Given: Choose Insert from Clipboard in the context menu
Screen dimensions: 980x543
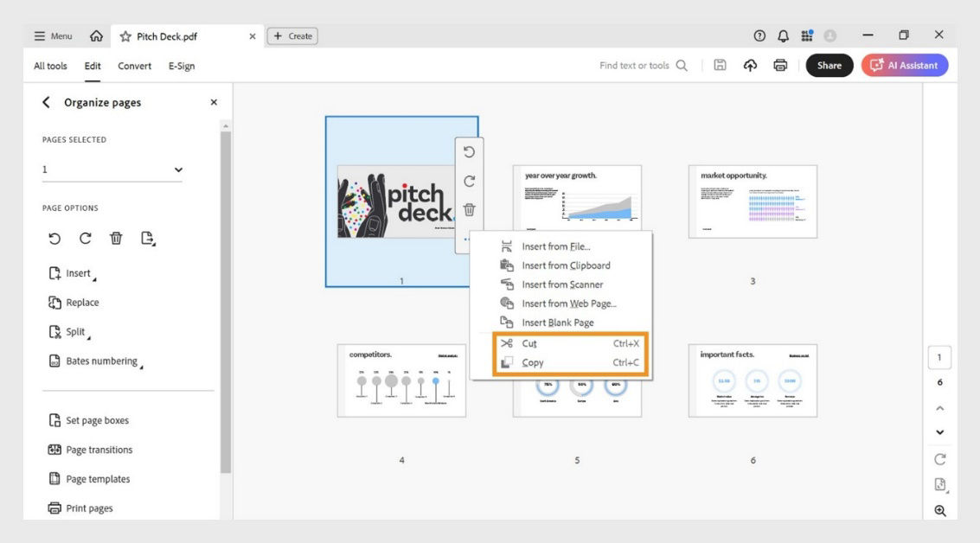Looking at the screenshot, I should point(567,265).
